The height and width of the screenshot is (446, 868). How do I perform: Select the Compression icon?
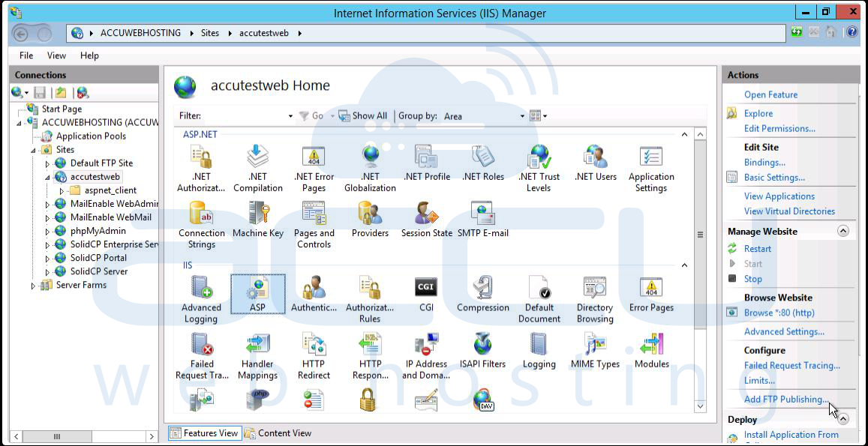pos(483,294)
